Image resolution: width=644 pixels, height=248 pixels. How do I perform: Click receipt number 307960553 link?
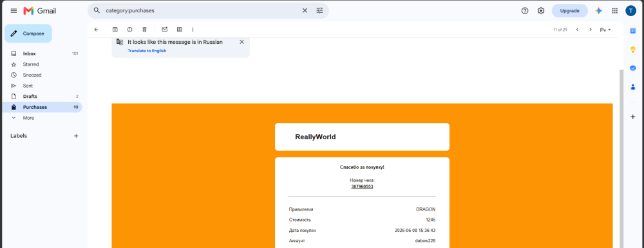pyautogui.click(x=362, y=186)
